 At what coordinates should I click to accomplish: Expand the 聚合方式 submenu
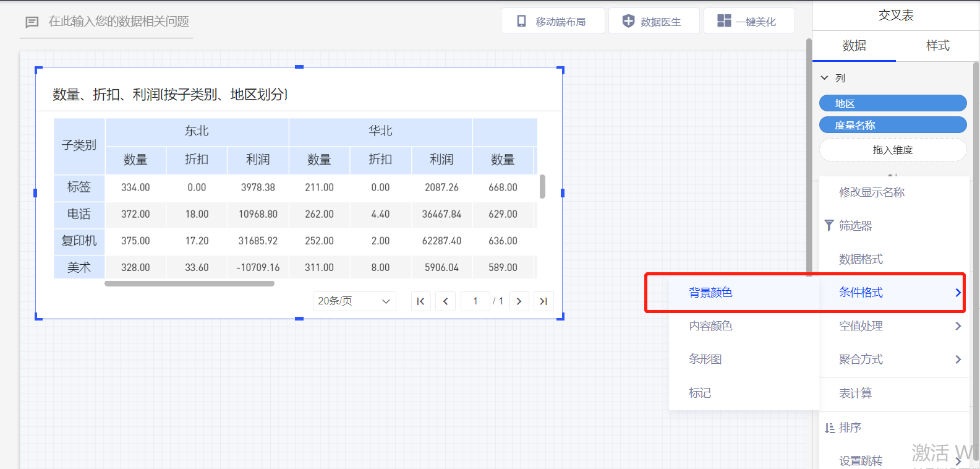tap(958, 359)
